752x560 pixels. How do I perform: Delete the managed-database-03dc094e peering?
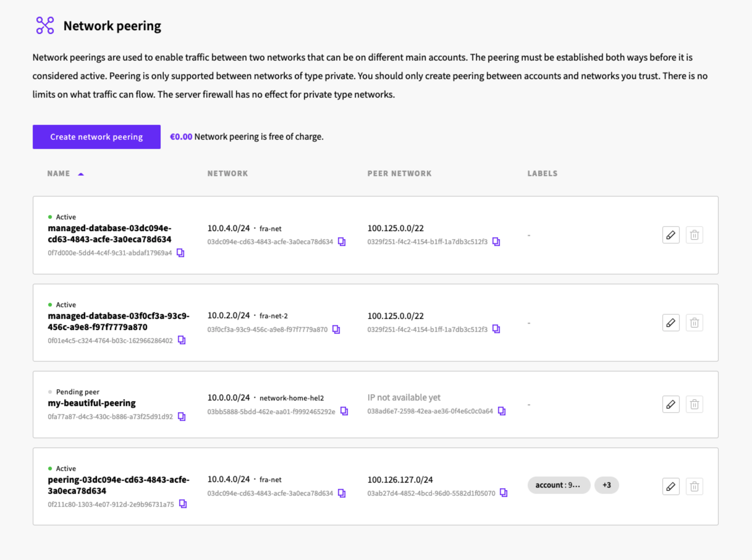point(695,235)
